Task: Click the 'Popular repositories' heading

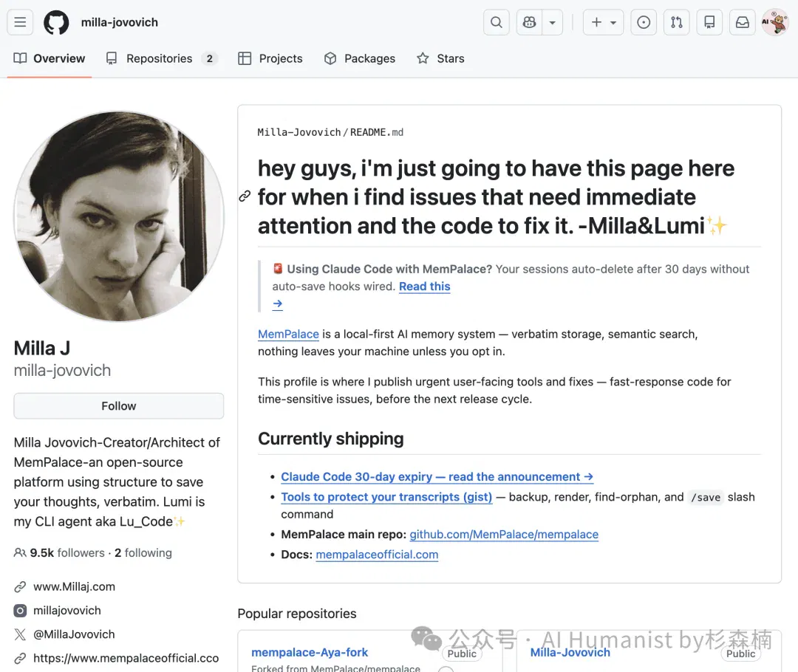Action: [297, 614]
